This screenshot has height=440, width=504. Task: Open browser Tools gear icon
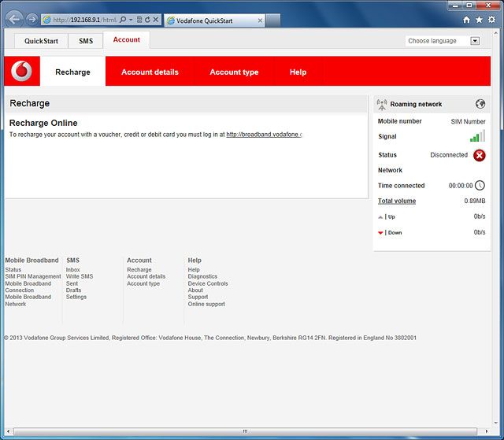[x=491, y=20]
